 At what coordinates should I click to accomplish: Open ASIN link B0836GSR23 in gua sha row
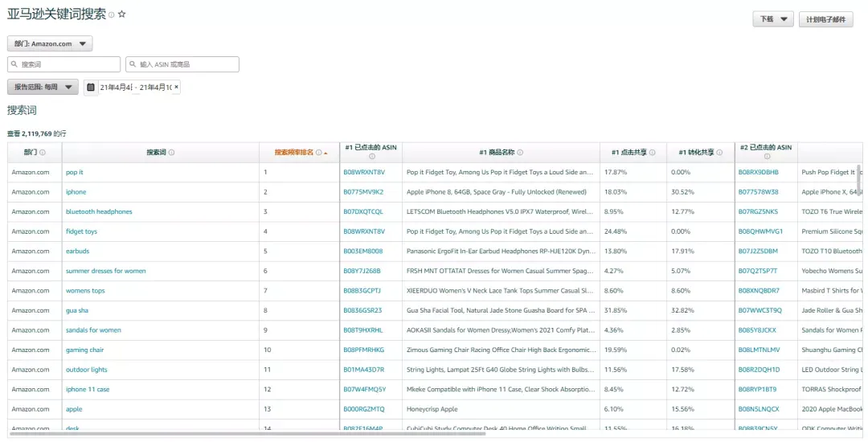click(362, 310)
